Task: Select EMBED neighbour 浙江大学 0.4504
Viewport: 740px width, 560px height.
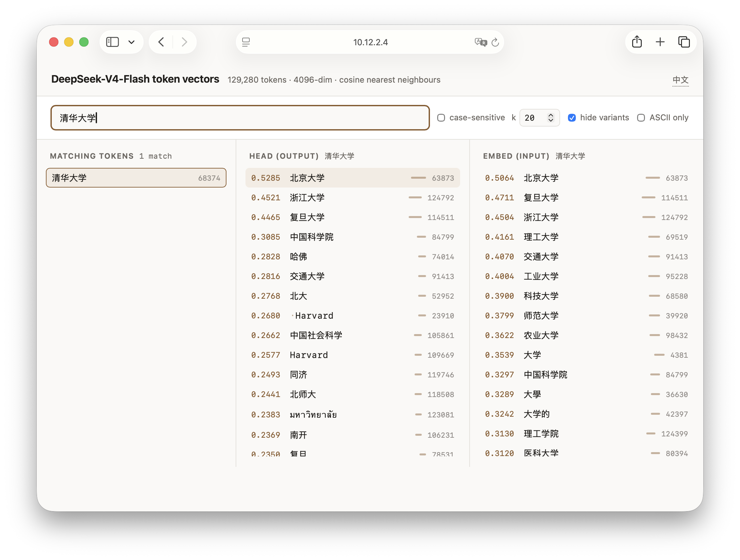Action: 586,217
